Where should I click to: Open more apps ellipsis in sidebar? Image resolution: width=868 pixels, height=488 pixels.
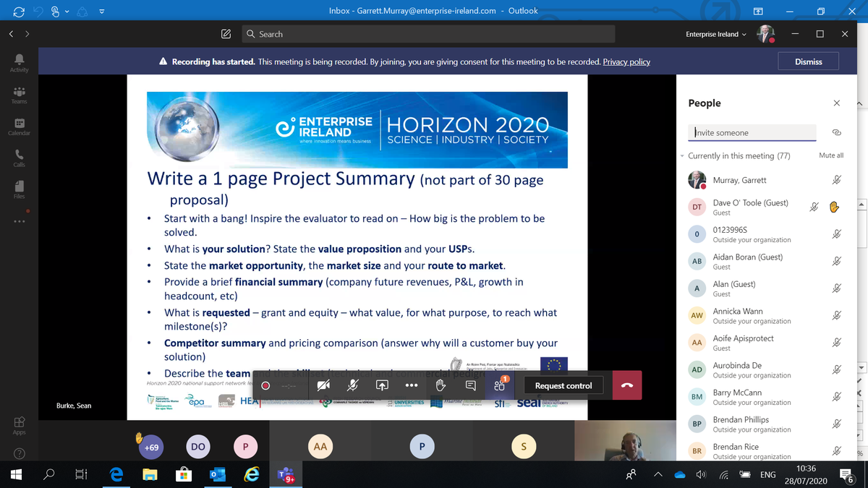click(20, 221)
